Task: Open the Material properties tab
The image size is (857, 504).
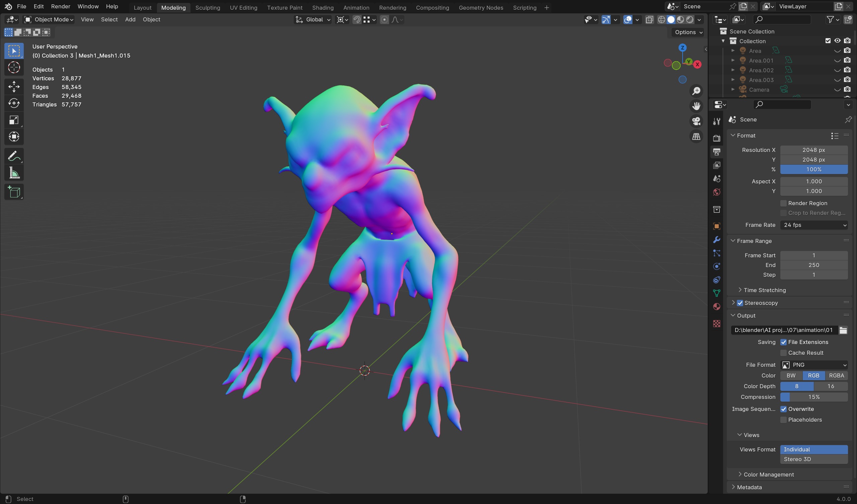Action: (x=716, y=307)
